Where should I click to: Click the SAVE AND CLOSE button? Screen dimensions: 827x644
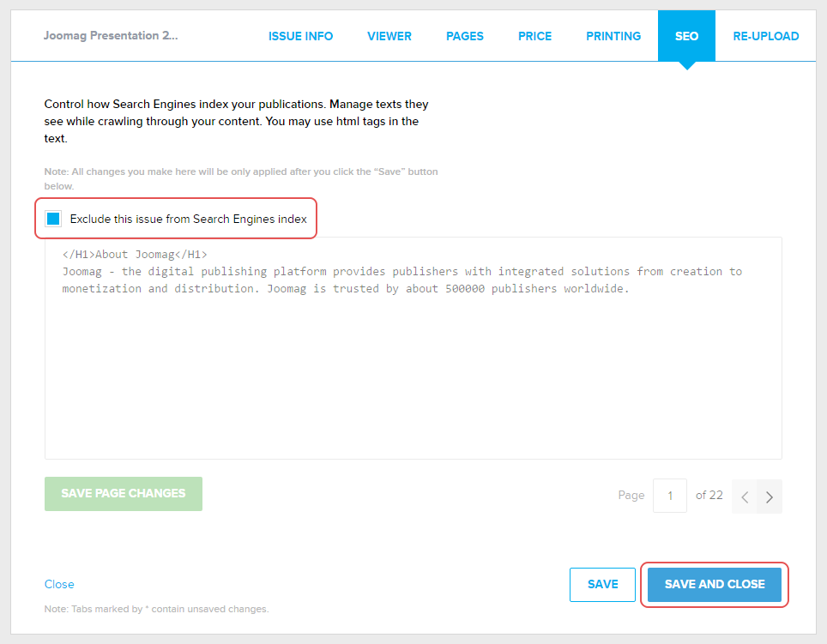pos(715,584)
